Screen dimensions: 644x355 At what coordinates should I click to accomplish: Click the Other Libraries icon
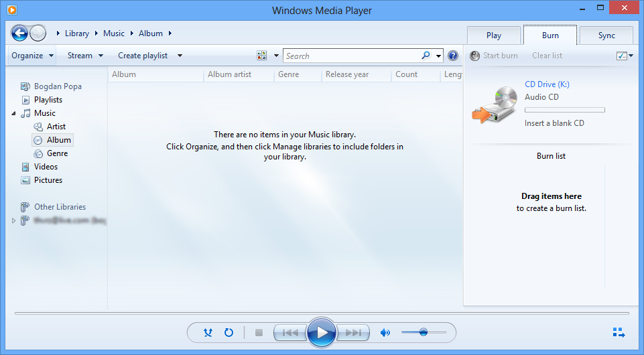[25, 207]
